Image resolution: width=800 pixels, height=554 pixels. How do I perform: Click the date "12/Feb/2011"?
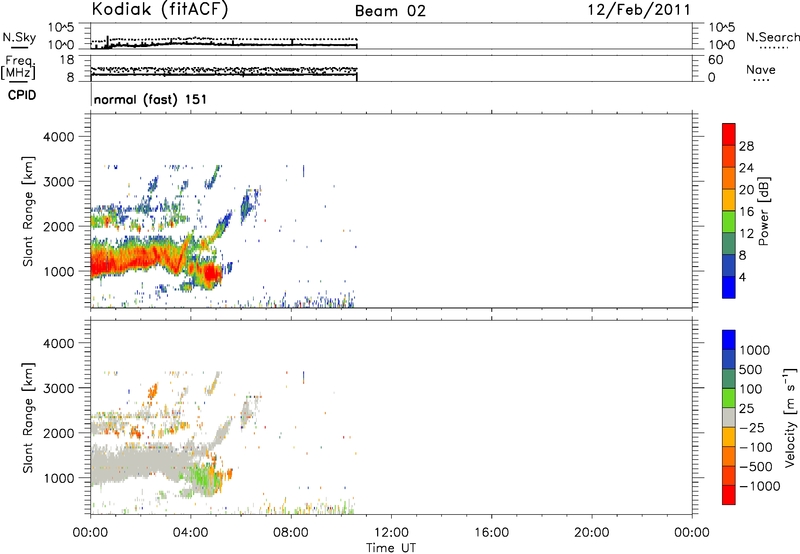[x=639, y=10]
